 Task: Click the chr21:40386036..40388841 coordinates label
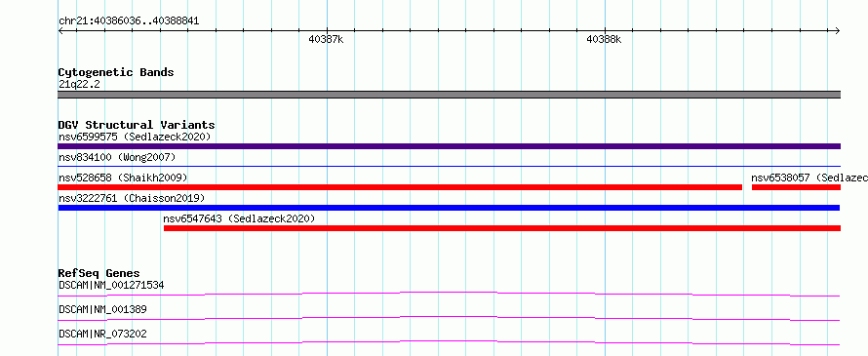pyautogui.click(x=129, y=21)
